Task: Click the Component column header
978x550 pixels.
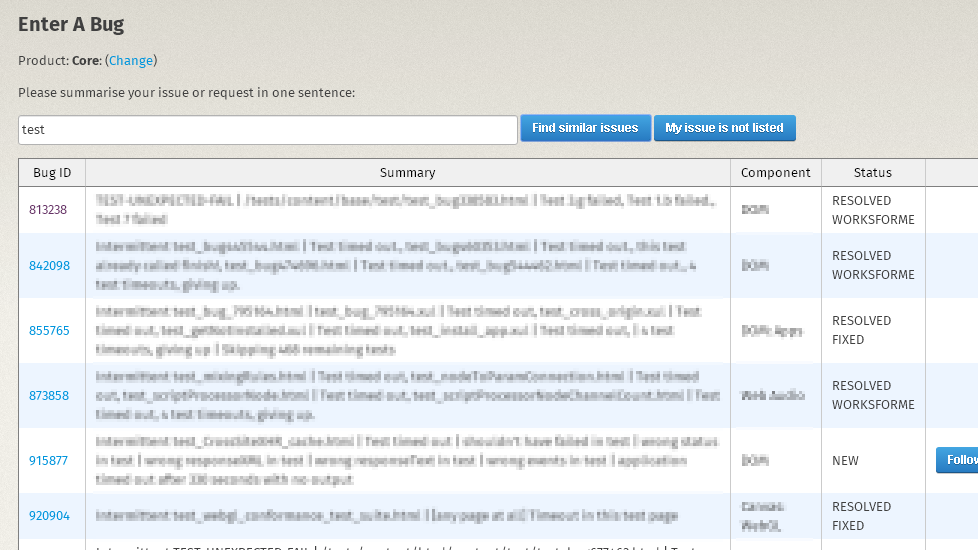Action: 776,173
